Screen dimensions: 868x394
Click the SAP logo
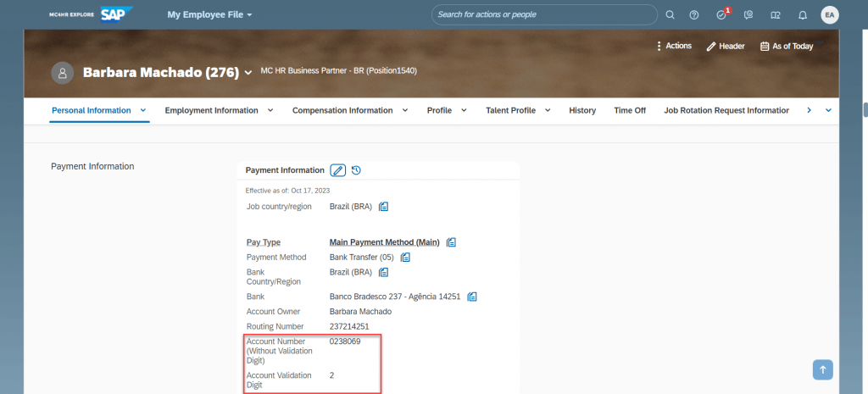pyautogui.click(x=117, y=15)
